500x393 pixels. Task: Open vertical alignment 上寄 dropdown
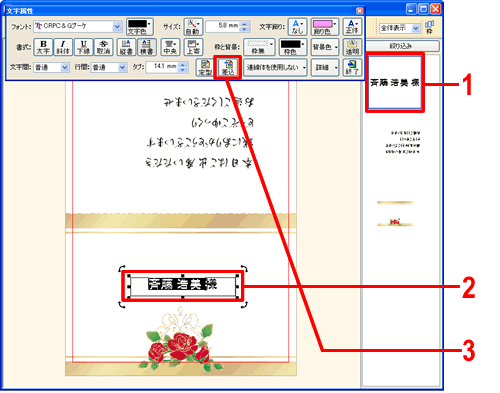(193, 47)
